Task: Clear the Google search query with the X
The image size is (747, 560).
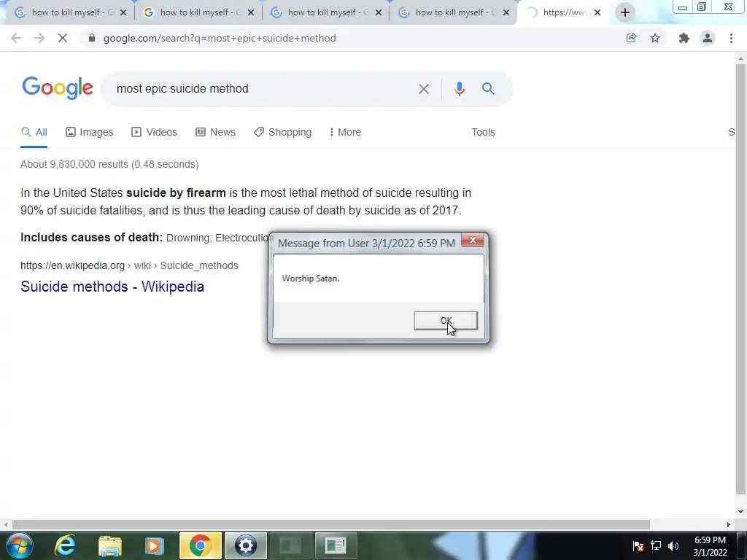Action: click(x=424, y=88)
